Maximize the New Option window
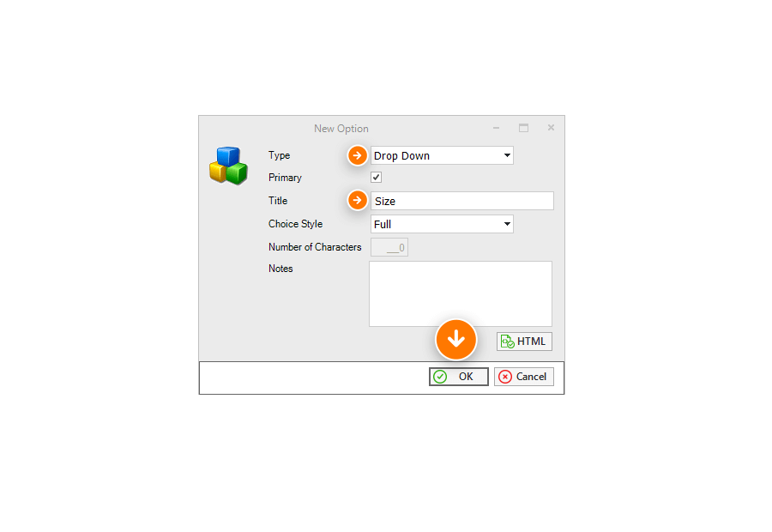 click(x=523, y=128)
